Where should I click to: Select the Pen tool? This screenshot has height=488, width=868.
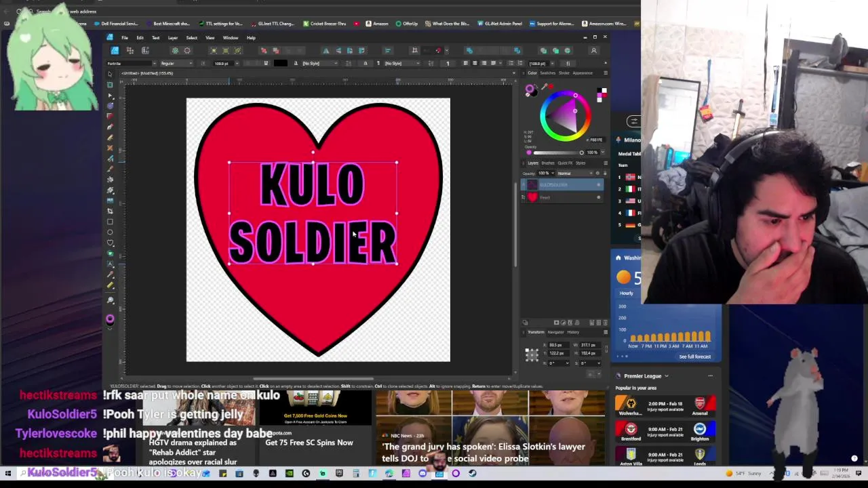(110, 127)
